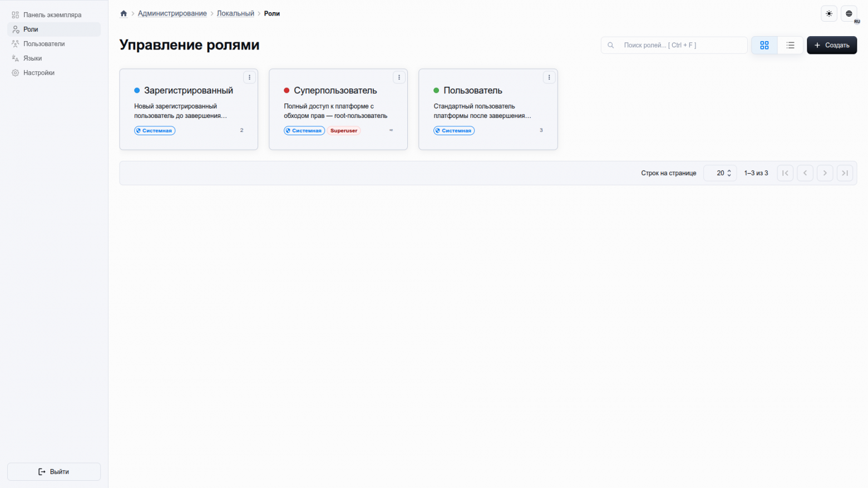This screenshot has height=488, width=868.
Task: Open Языки in sidebar
Action: (54, 58)
